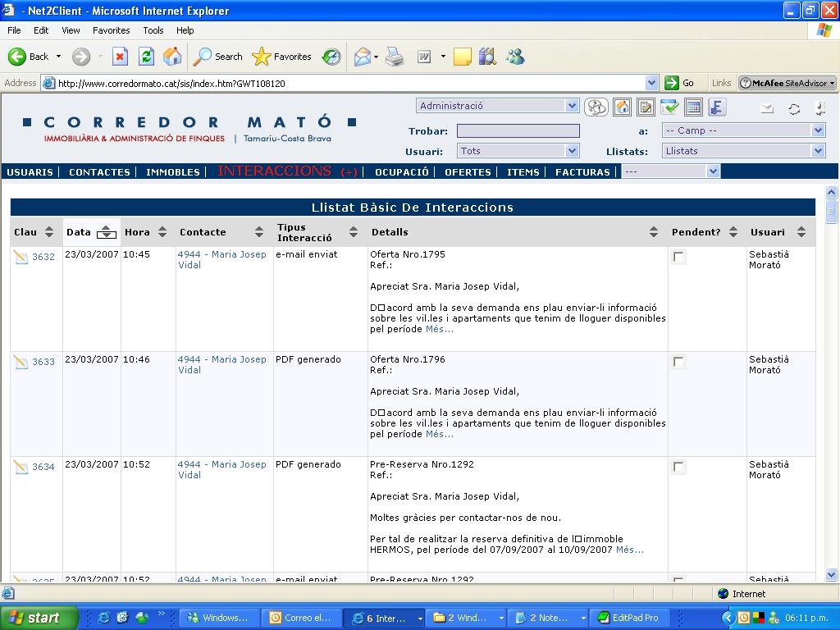This screenshot has height=630, width=840.
Task: Click Més... link in Oferta Nro.1795 details
Action: click(x=440, y=329)
